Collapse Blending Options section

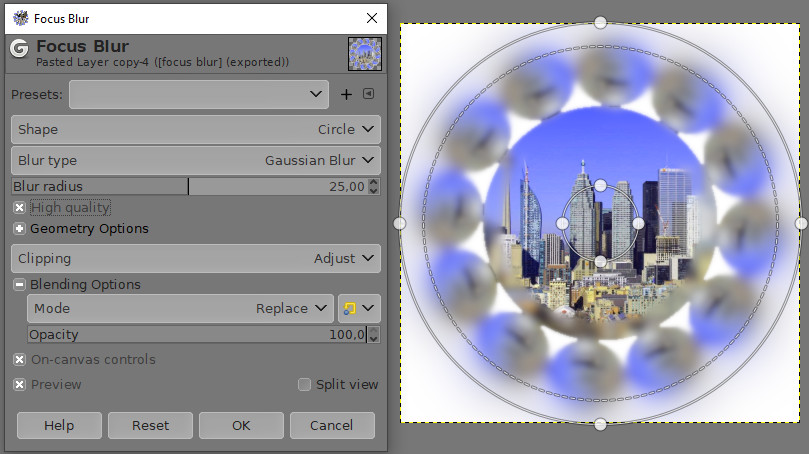pos(20,284)
